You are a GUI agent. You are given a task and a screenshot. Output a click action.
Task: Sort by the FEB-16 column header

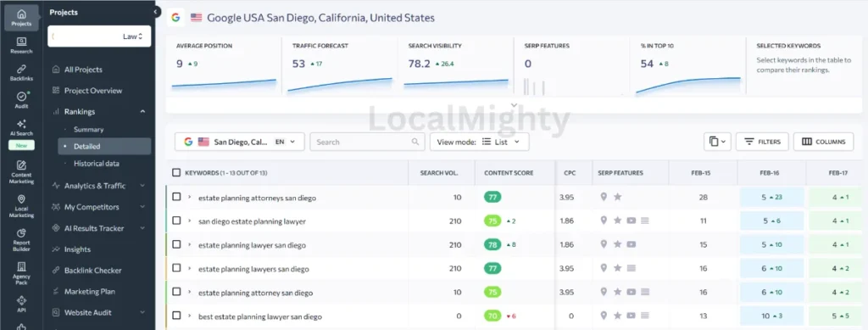[x=771, y=173]
